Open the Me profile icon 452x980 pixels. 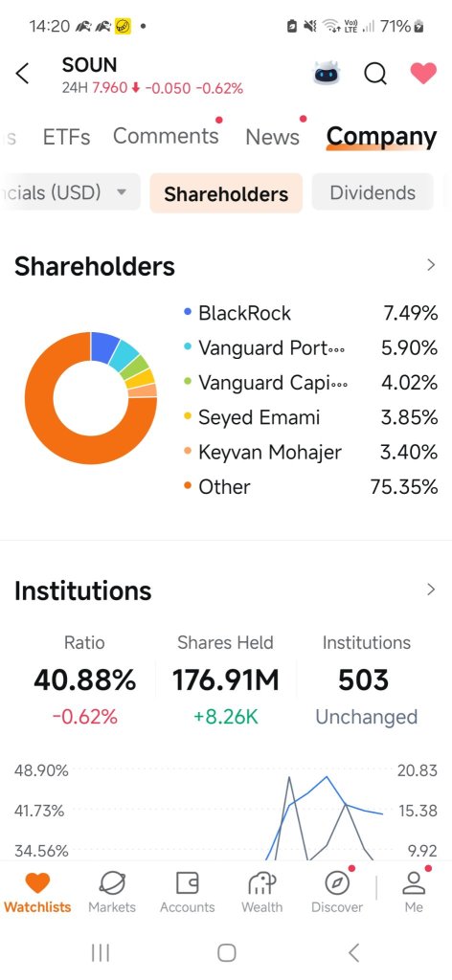coord(414,883)
